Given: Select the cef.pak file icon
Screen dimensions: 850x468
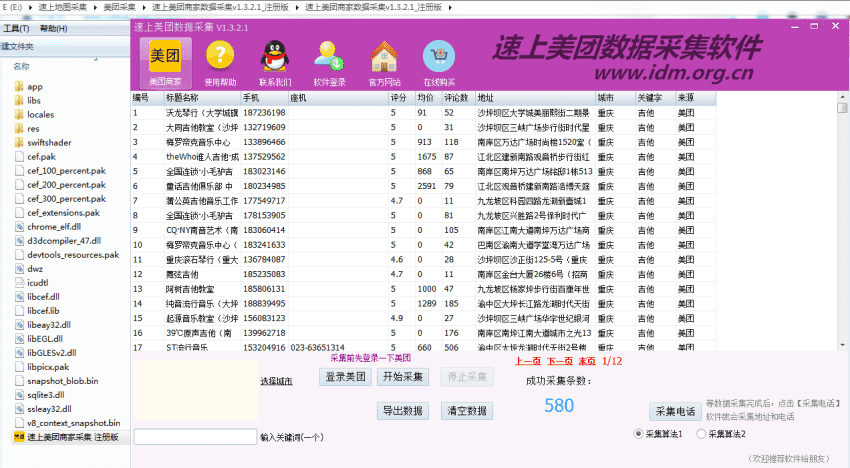Looking at the screenshot, I should coord(19,157).
